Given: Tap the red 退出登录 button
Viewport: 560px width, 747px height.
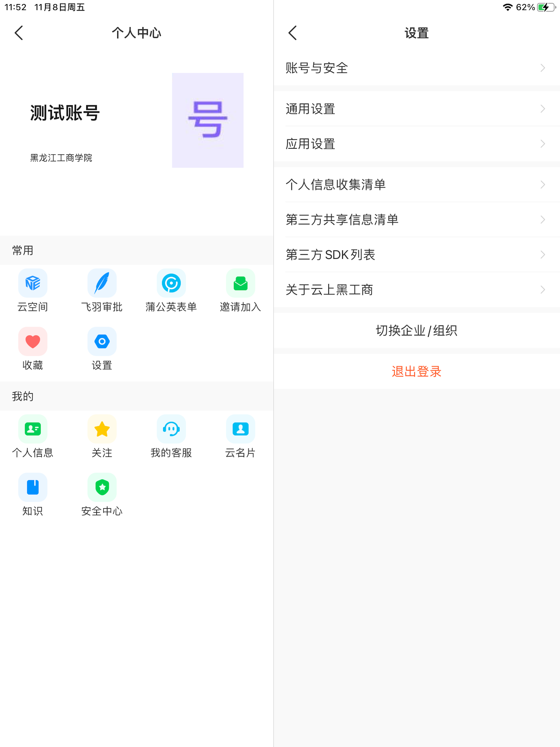Looking at the screenshot, I should tap(417, 371).
